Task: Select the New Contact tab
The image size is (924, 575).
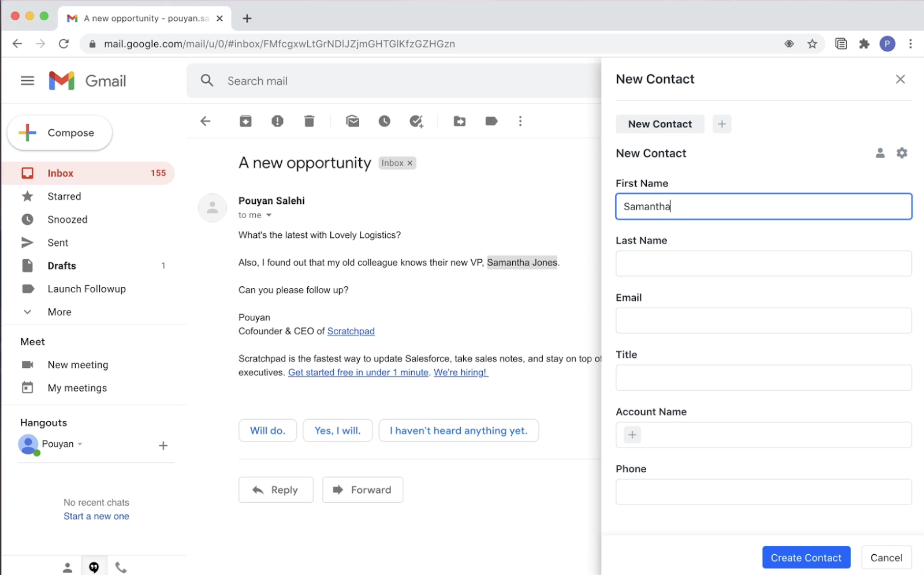Action: [x=660, y=124]
